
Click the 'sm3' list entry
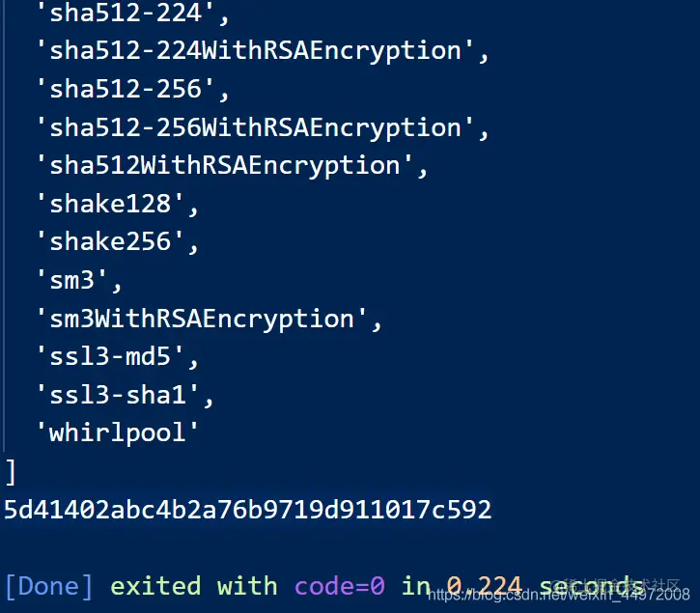78,280
